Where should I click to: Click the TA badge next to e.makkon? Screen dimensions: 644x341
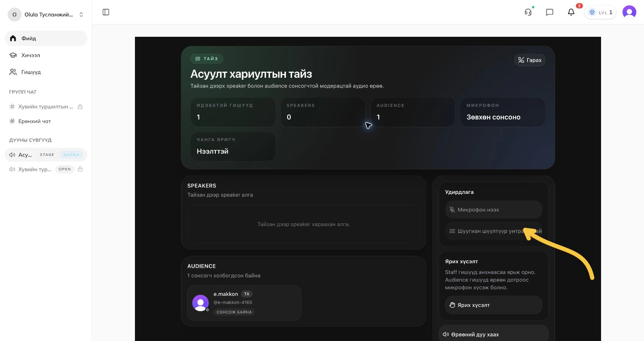(247, 294)
